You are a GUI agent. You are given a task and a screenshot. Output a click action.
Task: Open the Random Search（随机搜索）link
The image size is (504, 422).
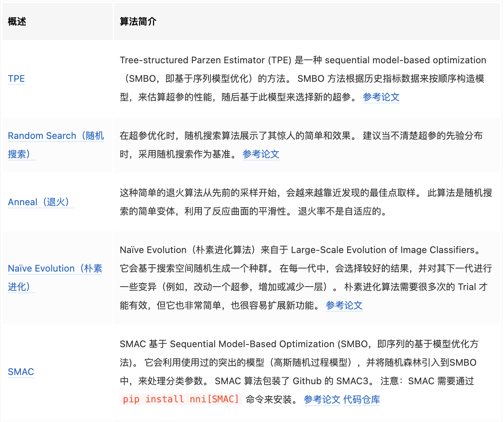(55, 136)
